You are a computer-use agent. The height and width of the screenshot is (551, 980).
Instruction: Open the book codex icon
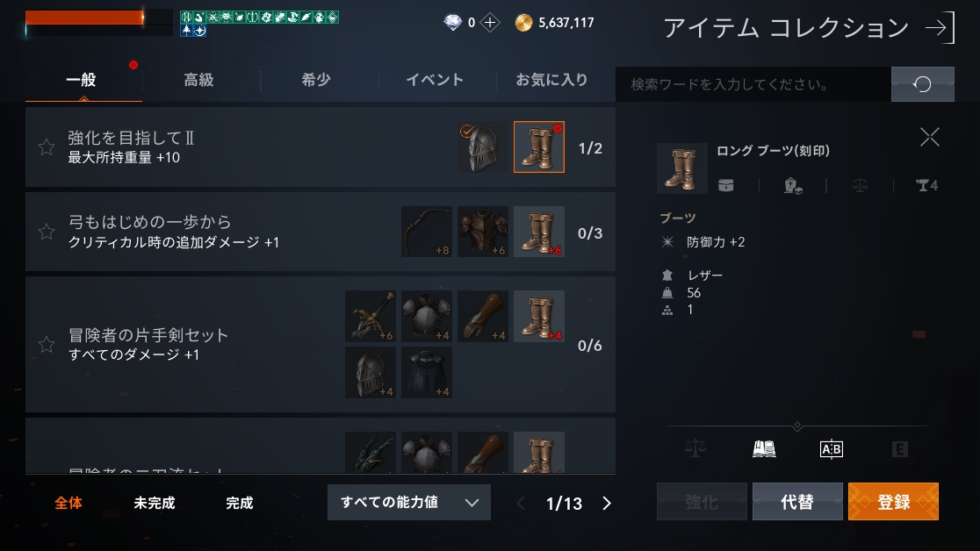click(764, 448)
